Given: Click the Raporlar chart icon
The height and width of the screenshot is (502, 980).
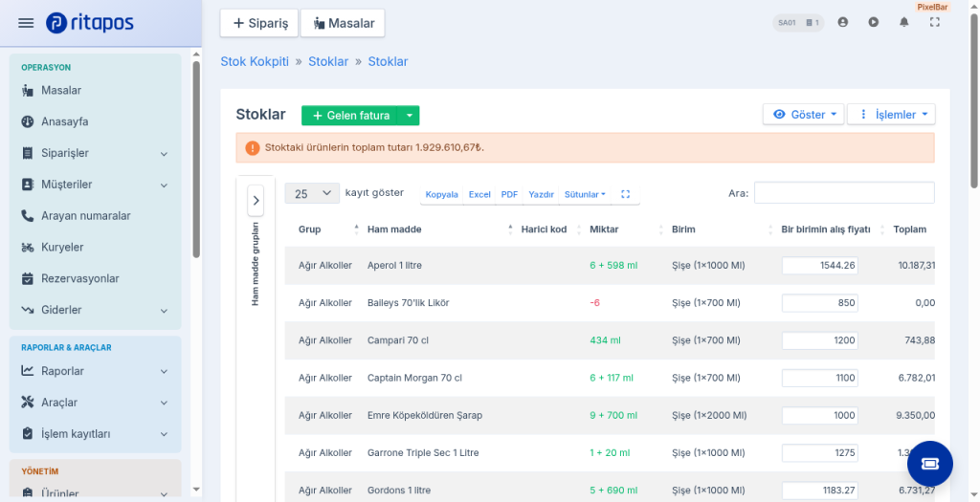Looking at the screenshot, I should point(27,371).
